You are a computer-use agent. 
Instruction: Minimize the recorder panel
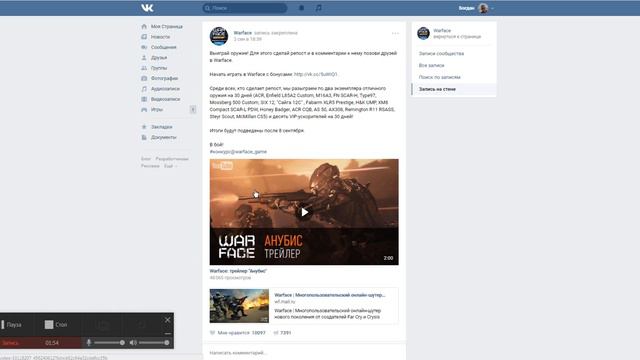pyautogui.click(x=167, y=333)
